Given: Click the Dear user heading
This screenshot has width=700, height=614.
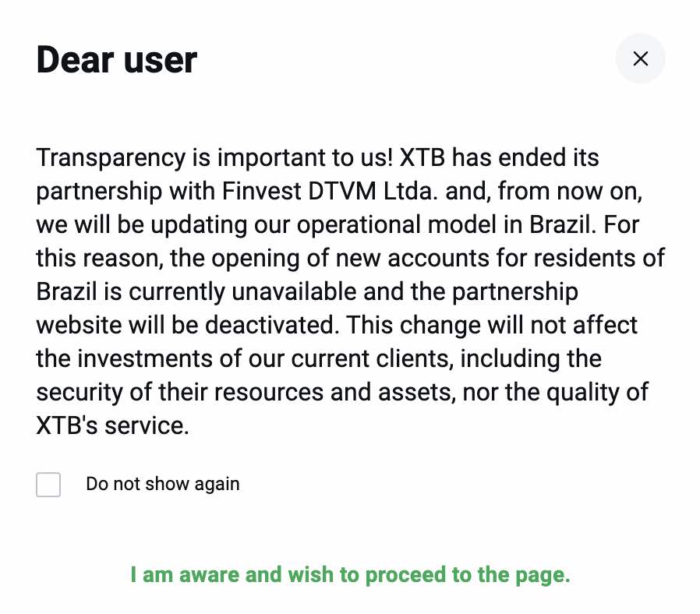Looking at the screenshot, I should (x=117, y=59).
